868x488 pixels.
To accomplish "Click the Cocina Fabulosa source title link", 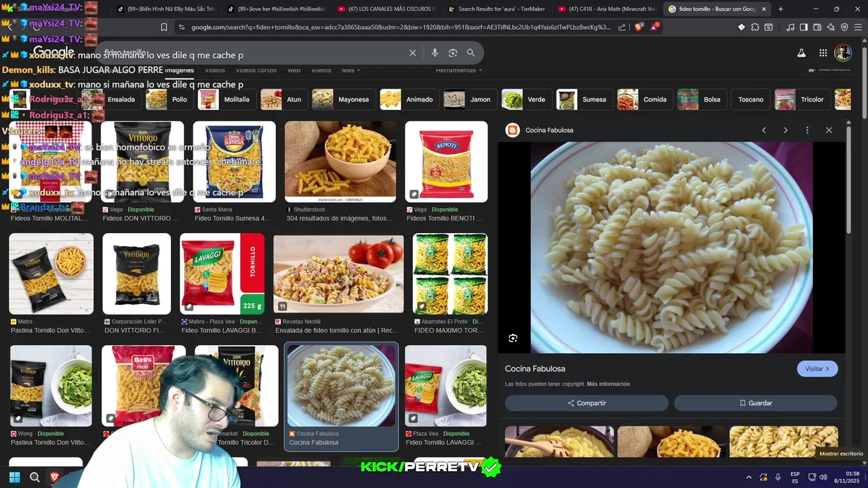I will 535,369.
